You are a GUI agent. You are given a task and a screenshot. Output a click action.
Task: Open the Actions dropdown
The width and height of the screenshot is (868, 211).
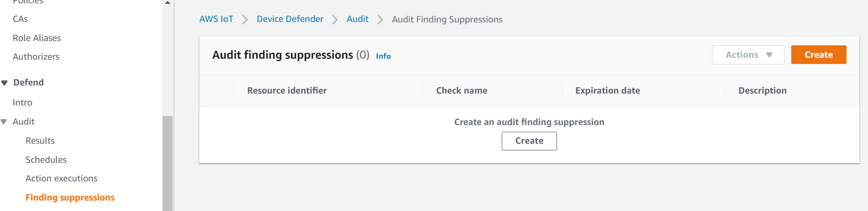click(748, 55)
